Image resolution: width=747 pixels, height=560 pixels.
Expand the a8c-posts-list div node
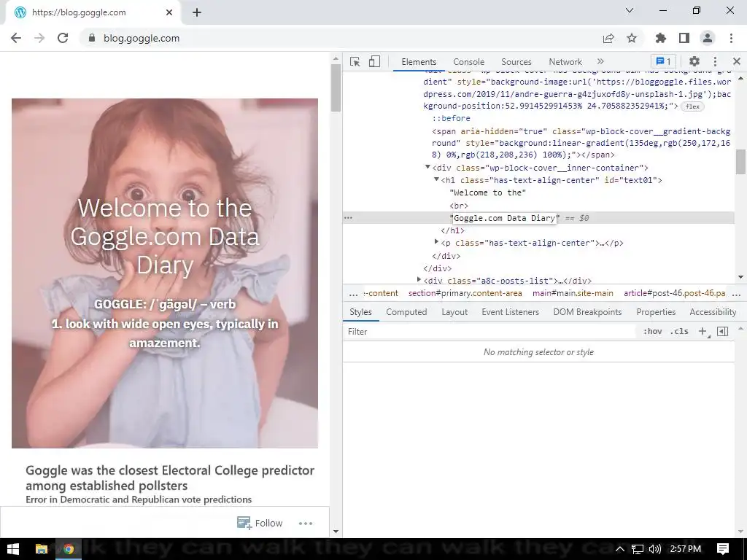pos(419,279)
